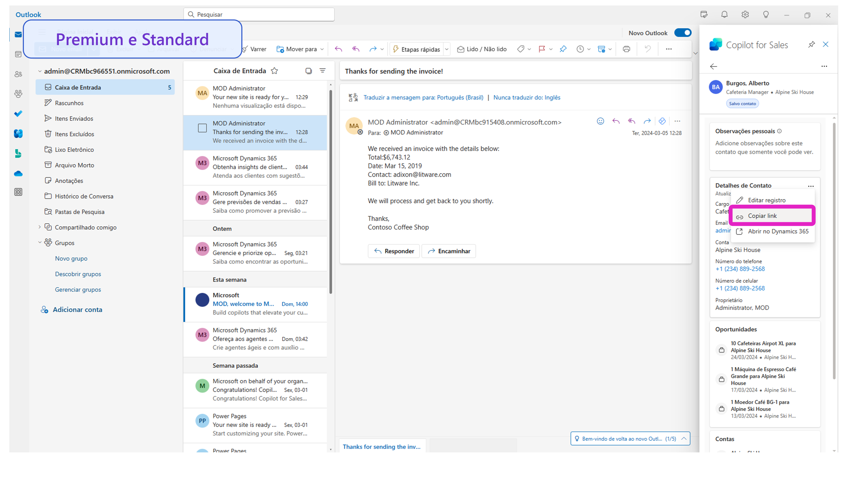Click Traduzir a mensagem para Português link
The image size is (847, 504).
coord(423,97)
